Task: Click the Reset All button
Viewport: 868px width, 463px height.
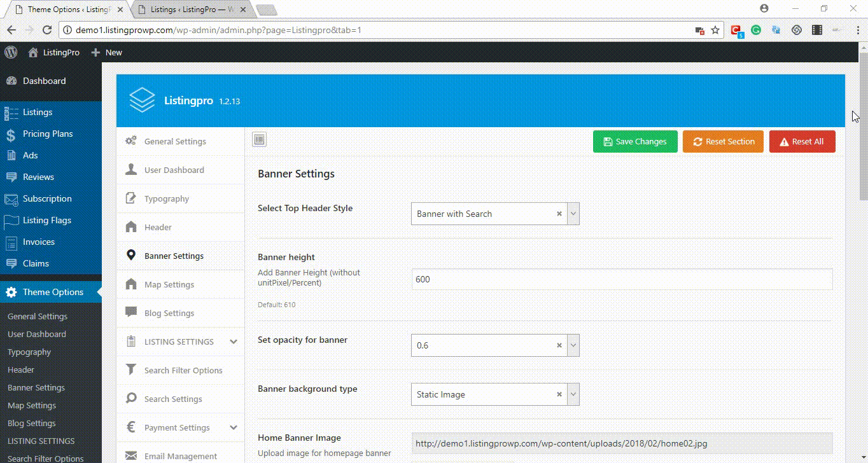Action: click(x=802, y=142)
